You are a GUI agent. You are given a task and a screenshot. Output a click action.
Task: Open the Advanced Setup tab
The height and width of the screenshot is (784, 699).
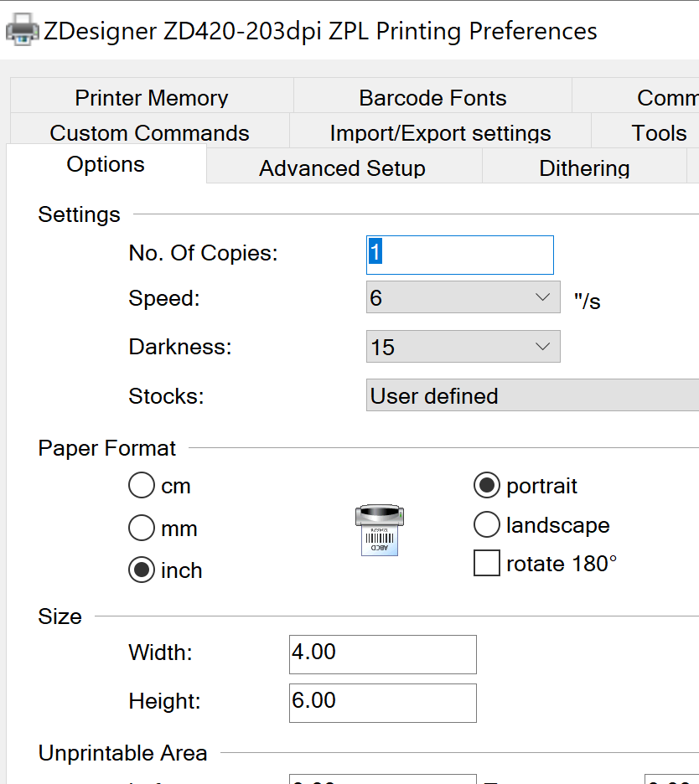click(342, 168)
